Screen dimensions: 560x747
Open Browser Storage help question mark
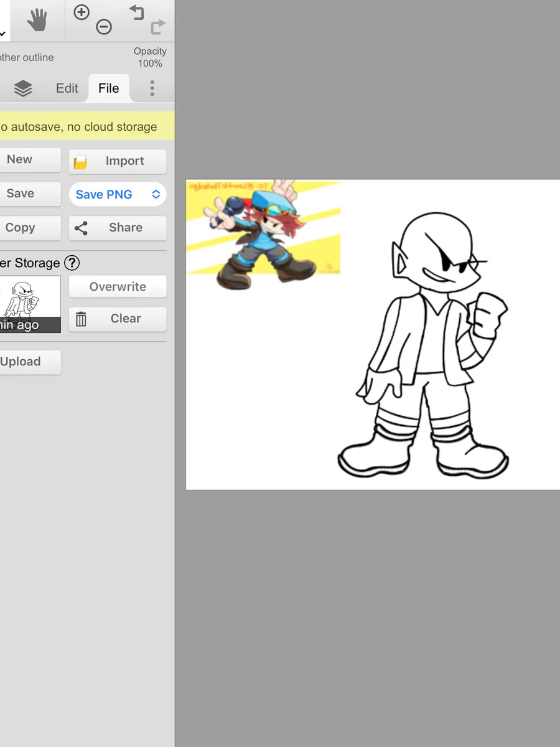click(72, 263)
